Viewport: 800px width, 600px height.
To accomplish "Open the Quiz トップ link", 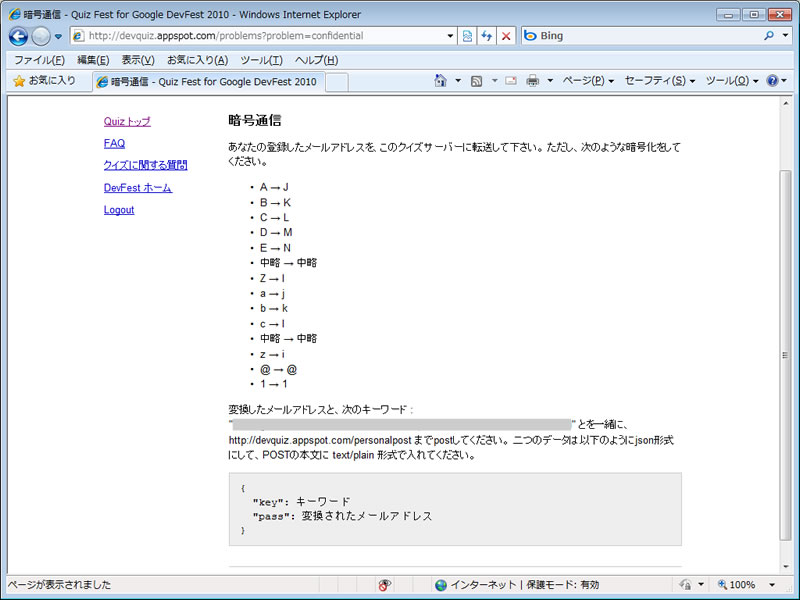I will (x=127, y=121).
